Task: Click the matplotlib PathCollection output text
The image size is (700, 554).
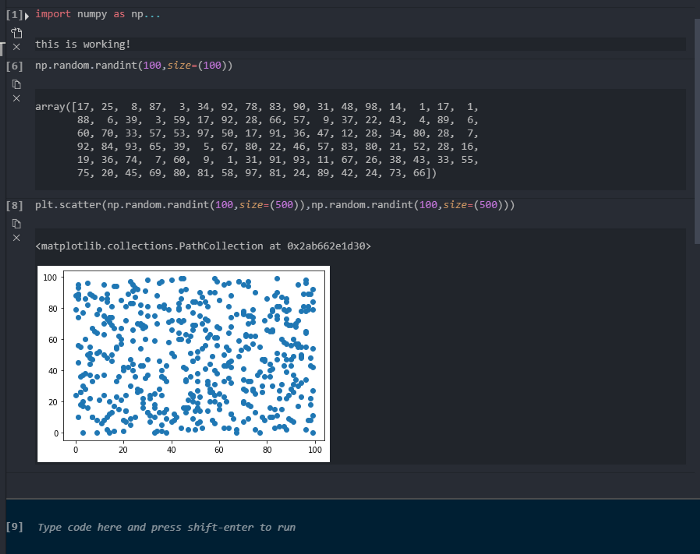Action: 202,245
